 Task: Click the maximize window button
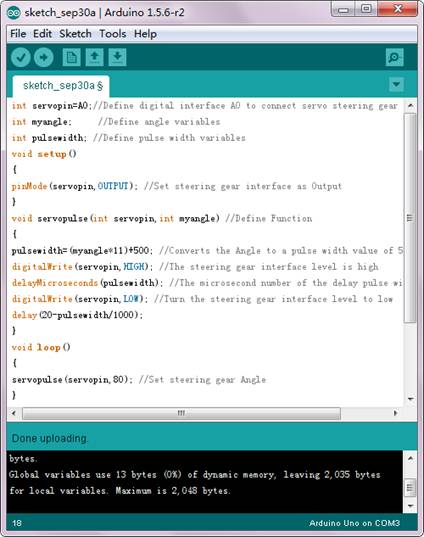[366, 9]
